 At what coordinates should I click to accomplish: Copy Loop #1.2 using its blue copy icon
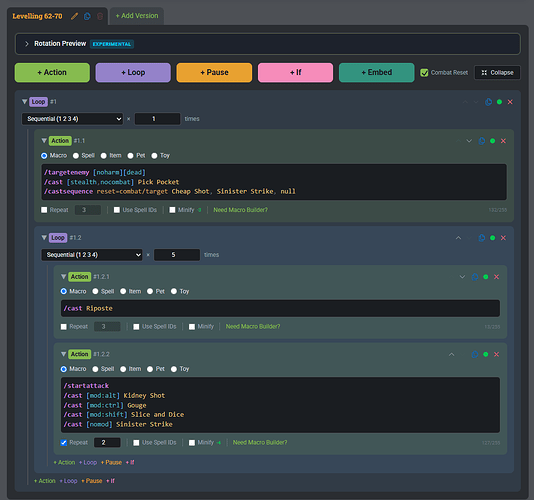point(482,238)
